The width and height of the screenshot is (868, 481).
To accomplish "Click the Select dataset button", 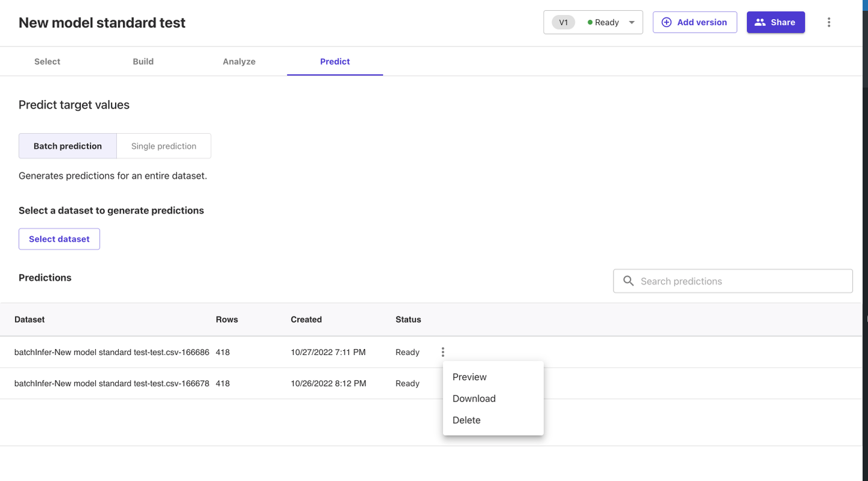I will [x=59, y=239].
